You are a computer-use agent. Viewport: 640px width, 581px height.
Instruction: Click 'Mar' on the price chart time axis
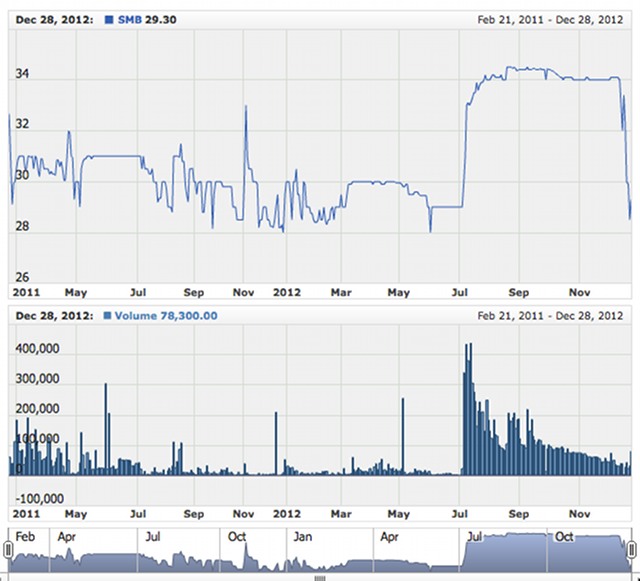tap(341, 292)
